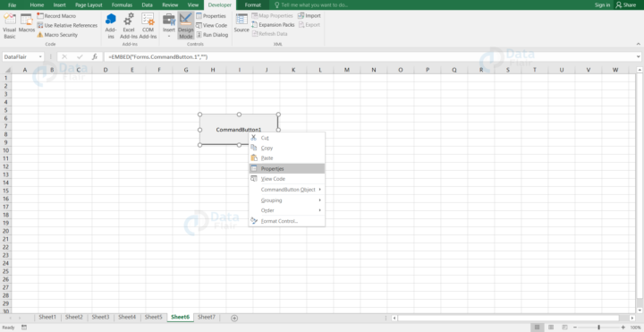Expand CommandButton Object submenu
Image resolution: width=644 pixels, height=332 pixels.
coord(287,190)
